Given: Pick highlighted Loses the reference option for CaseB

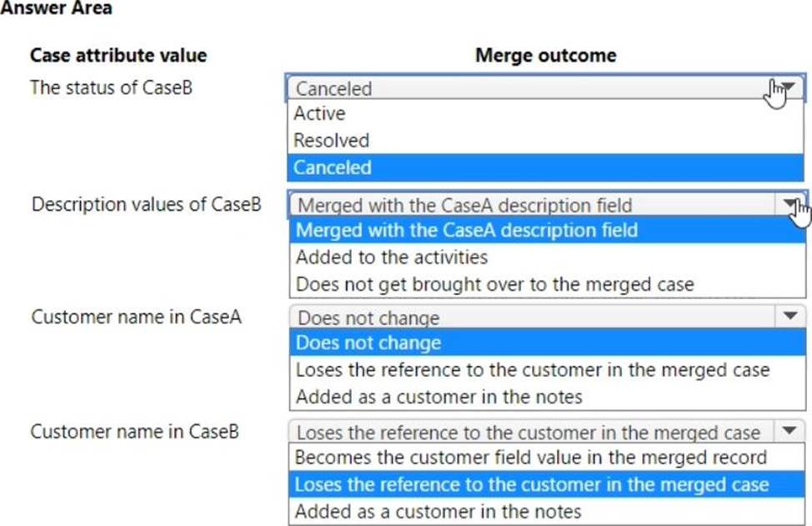Looking at the screenshot, I should [x=532, y=484].
